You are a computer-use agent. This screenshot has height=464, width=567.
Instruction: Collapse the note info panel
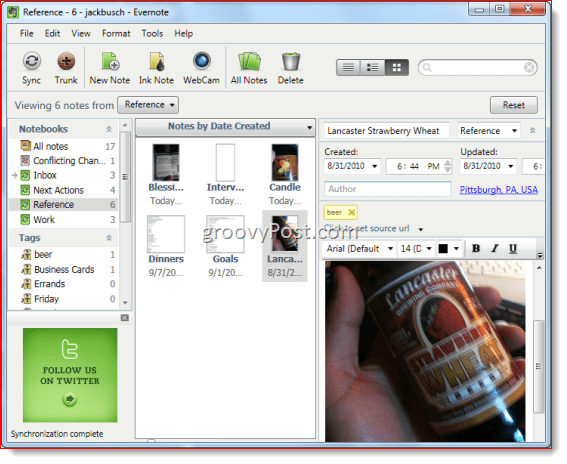(x=532, y=131)
